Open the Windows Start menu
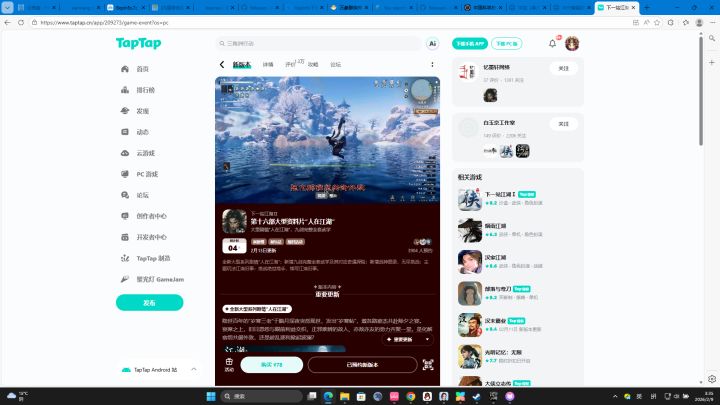 (211, 396)
